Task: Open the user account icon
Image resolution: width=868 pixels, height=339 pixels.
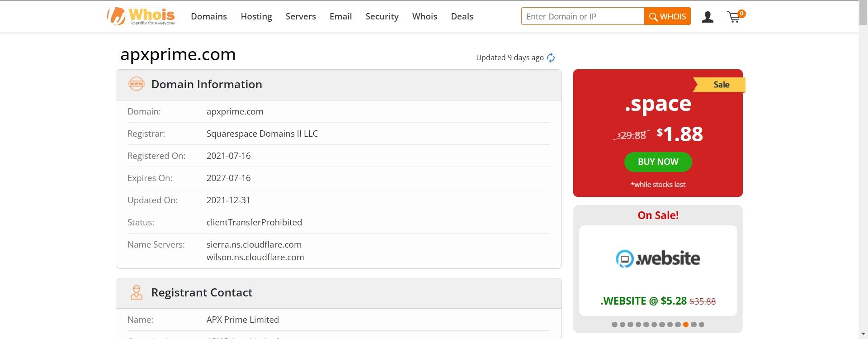Action: point(708,17)
